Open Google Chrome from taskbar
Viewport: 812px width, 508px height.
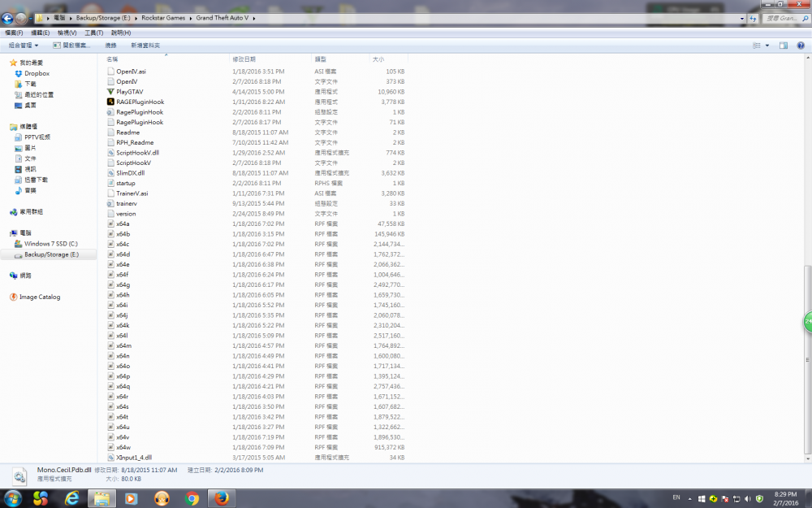tap(192, 499)
